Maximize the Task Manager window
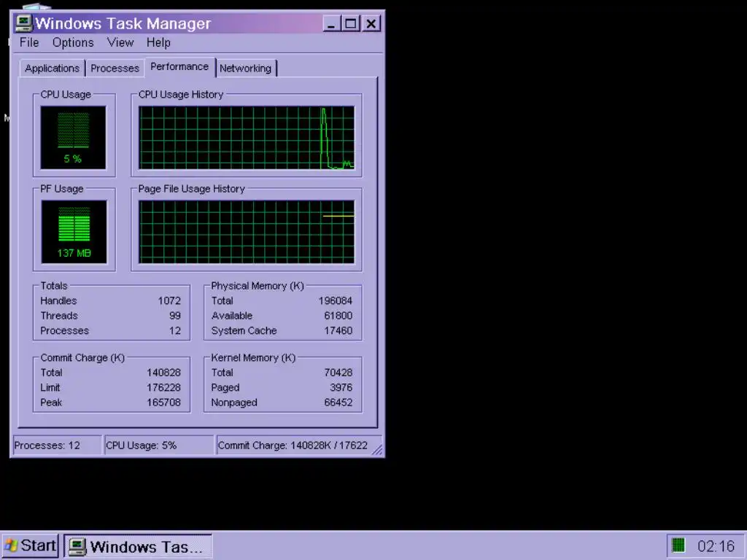 (351, 23)
